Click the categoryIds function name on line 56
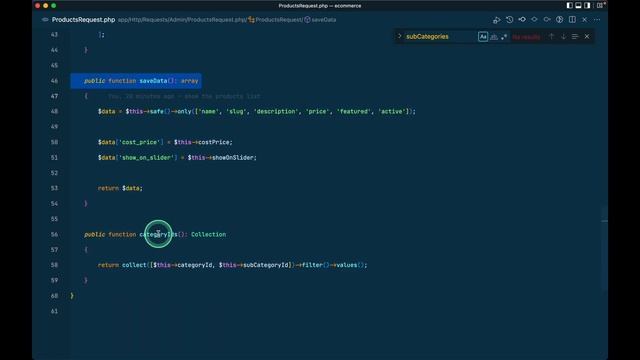640x360 pixels. [x=158, y=234]
